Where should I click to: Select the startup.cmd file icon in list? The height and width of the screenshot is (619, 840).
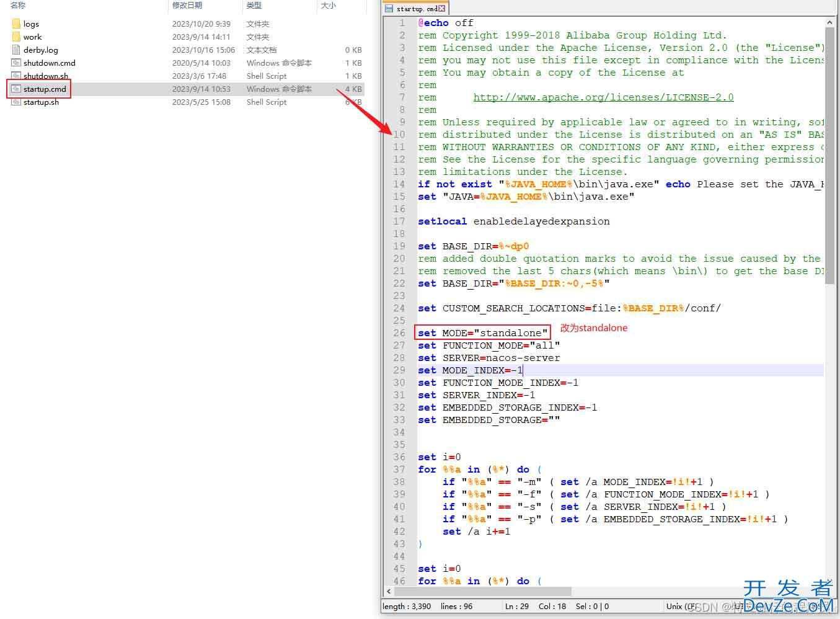pyautogui.click(x=16, y=89)
